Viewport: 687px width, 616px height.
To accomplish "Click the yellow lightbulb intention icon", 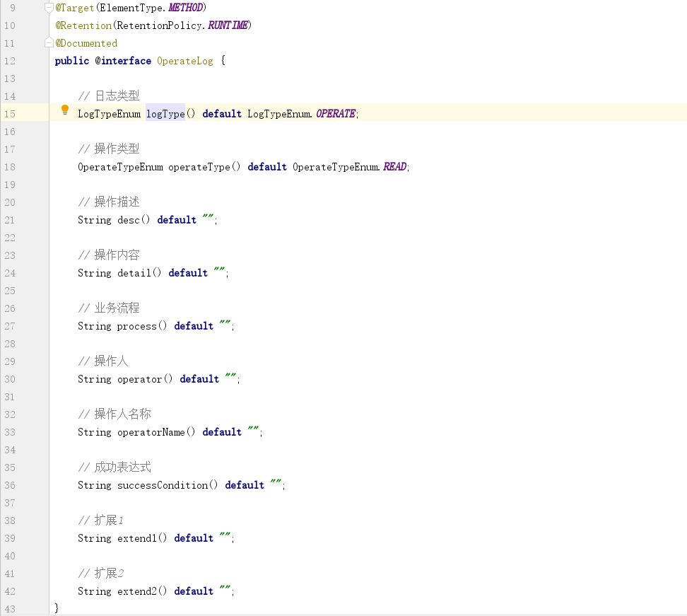I will point(65,110).
